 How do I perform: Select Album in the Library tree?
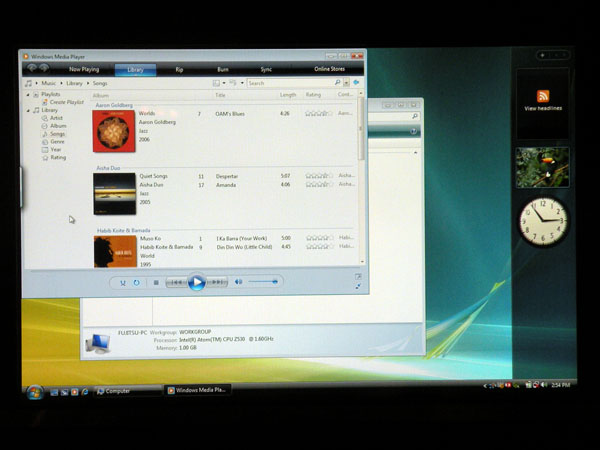click(x=58, y=126)
